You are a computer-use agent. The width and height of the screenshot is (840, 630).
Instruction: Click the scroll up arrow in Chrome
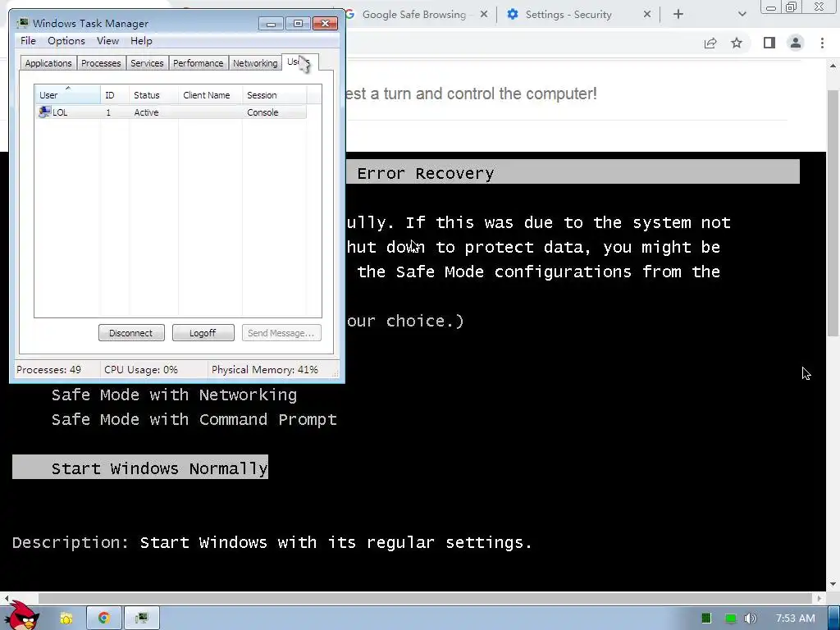coord(833,66)
